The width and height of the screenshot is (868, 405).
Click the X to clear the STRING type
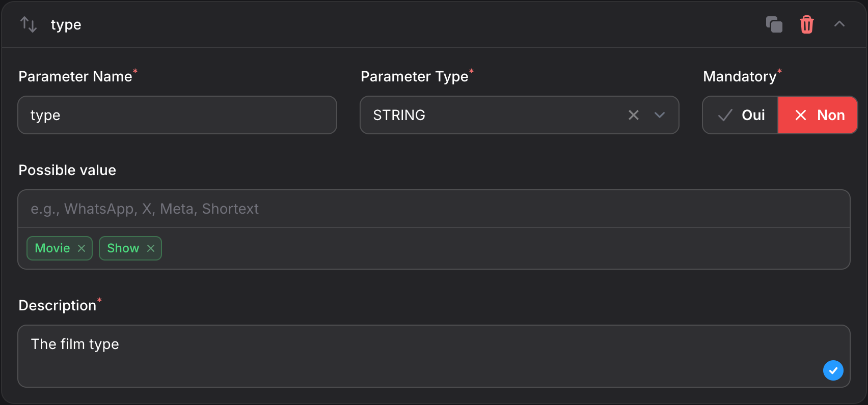point(633,115)
